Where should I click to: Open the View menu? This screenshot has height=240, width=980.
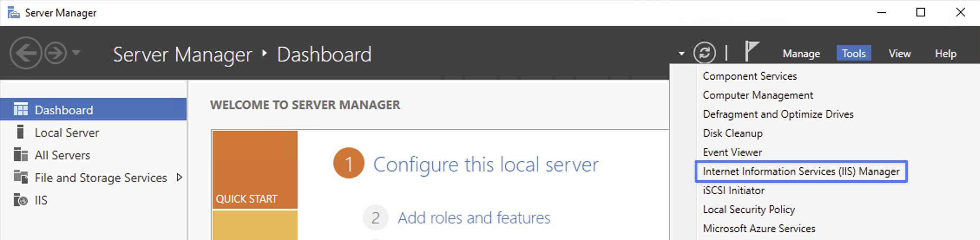899,53
